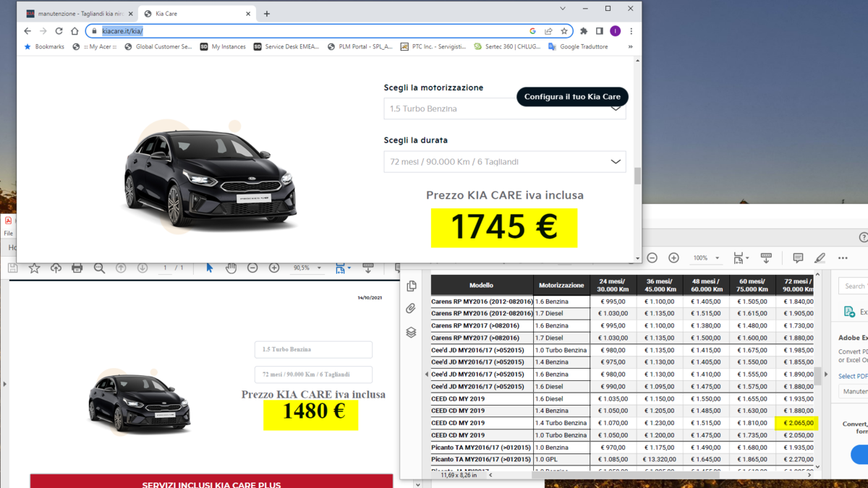Open layers panel in right PDF
This screenshot has width=868, height=488.
(x=412, y=332)
